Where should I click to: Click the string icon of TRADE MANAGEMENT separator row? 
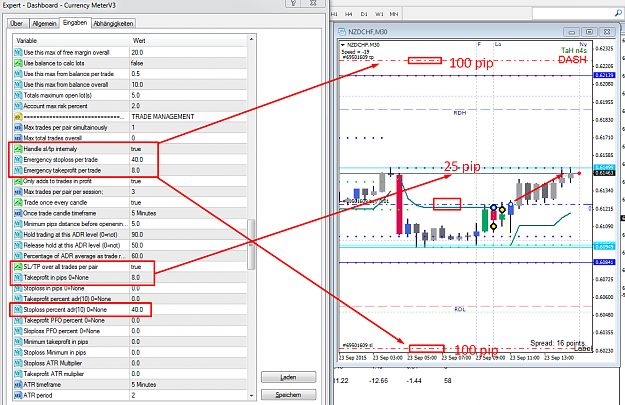tap(18, 117)
